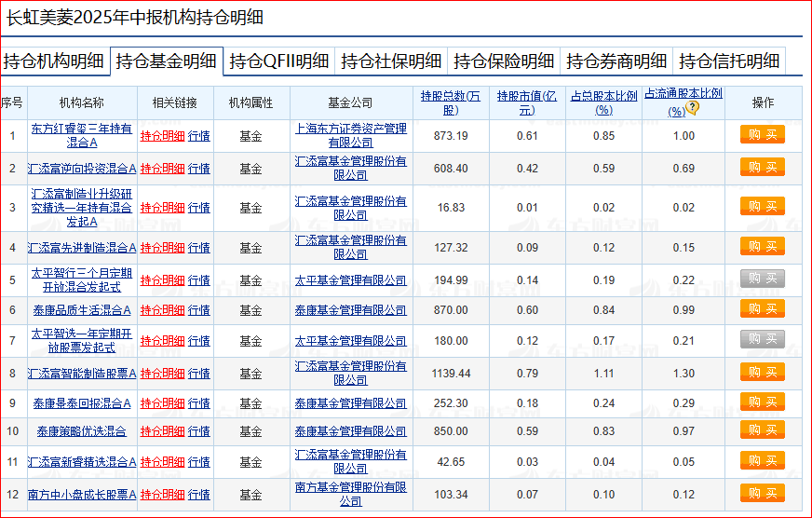Click 购买 button for 泰康策略优选混合
The width and height of the screenshot is (812, 518).
(763, 429)
